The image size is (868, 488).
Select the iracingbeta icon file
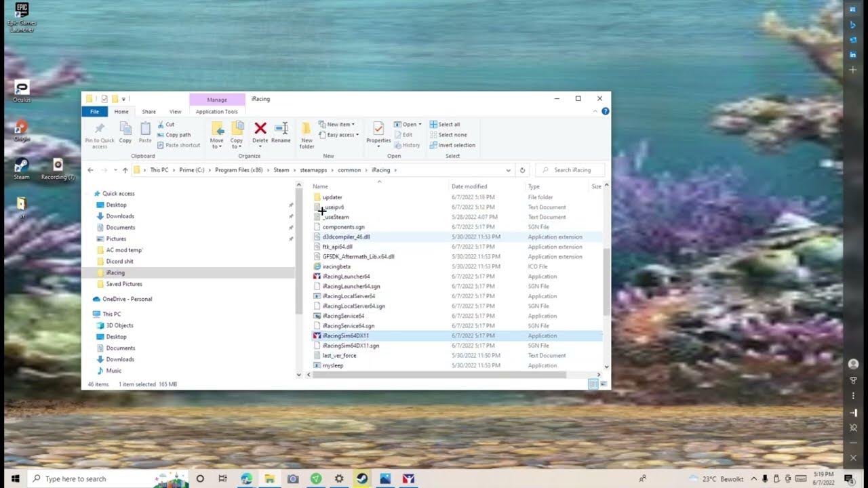coord(336,266)
